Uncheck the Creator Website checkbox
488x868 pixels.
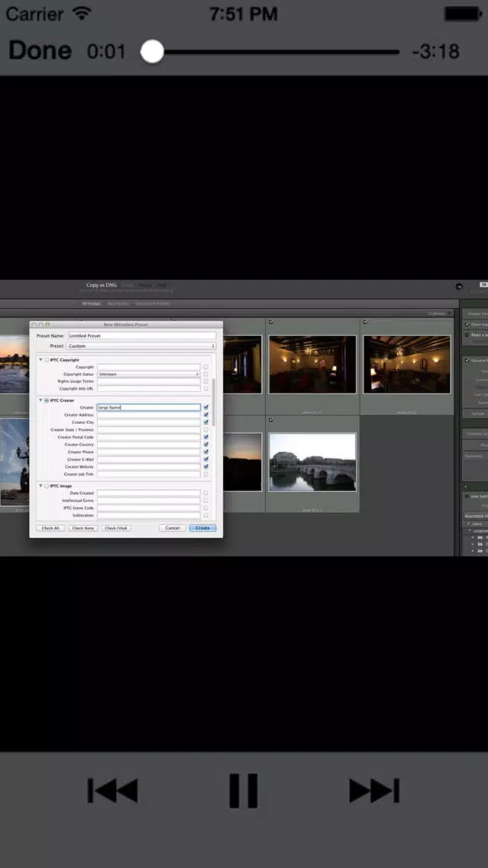[206, 467]
